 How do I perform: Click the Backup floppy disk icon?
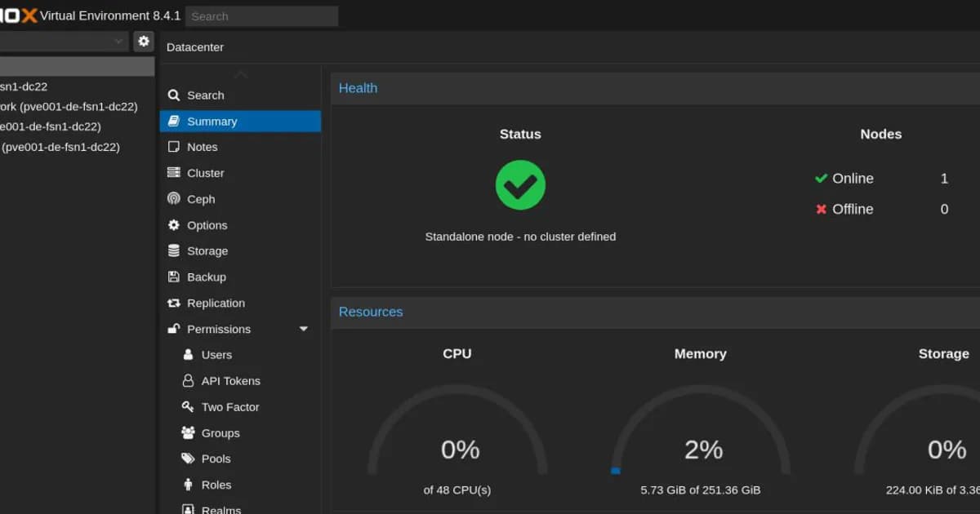173,277
